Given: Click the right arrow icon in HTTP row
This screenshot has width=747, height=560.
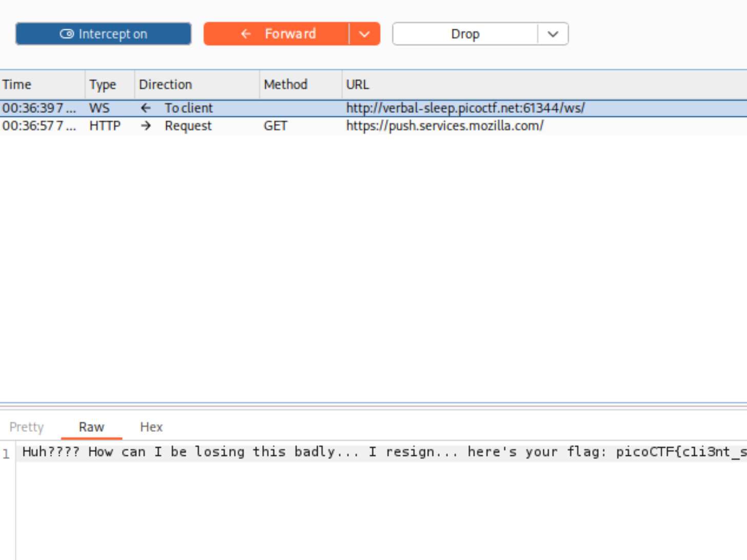Looking at the screenshot, I should click(x=146, y=126).
